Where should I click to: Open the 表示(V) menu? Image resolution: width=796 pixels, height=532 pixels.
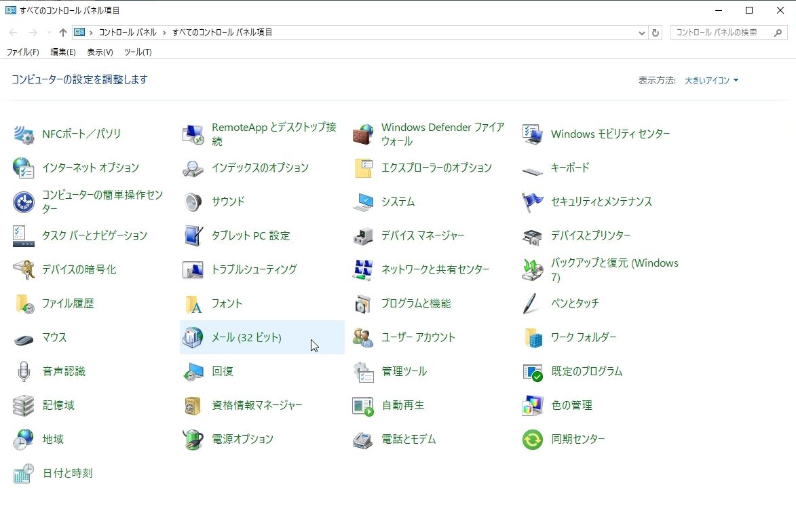point(100,52)
